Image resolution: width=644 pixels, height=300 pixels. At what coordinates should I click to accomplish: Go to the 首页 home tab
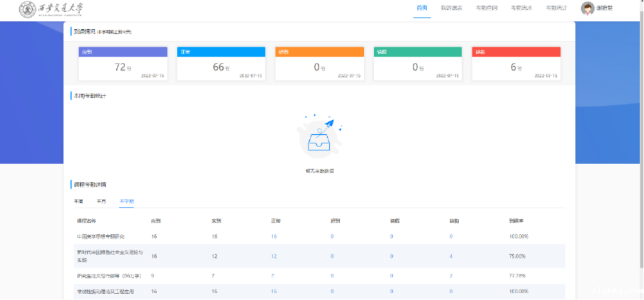pos(422,8)
